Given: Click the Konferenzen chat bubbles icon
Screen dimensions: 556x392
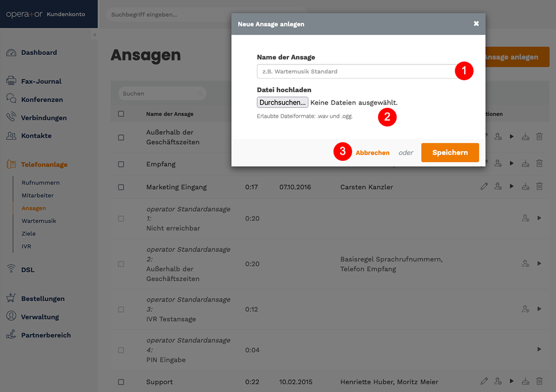Looking at the screenshot, I should 12,99.
